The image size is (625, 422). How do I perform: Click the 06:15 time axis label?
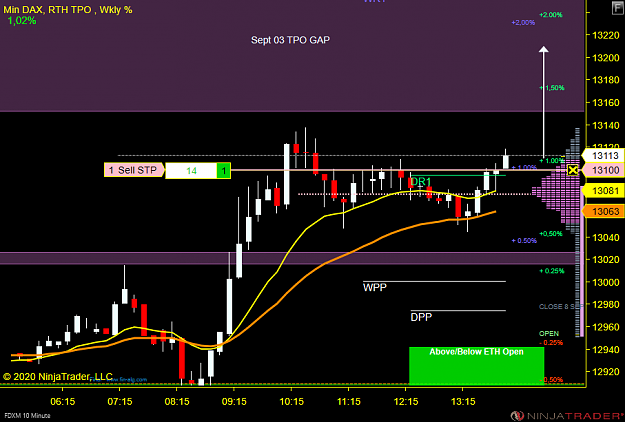tap(63, 401)
